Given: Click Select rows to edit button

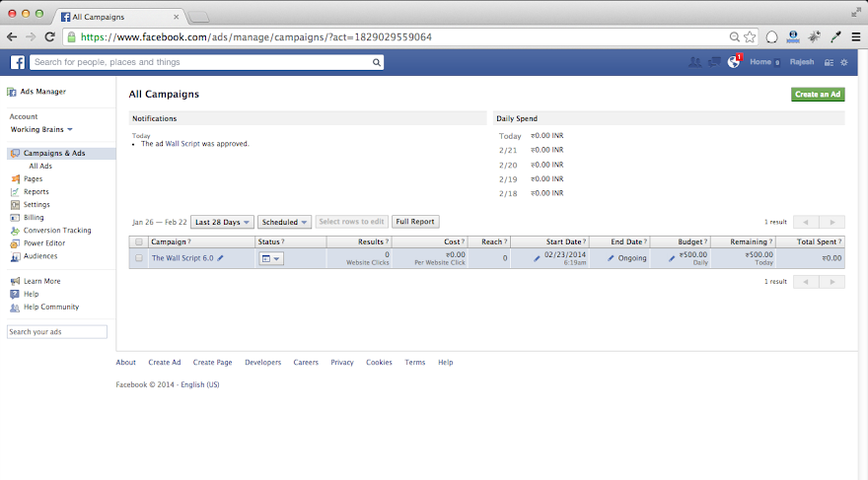Looking at the screenshot, I should pos(351,222).
